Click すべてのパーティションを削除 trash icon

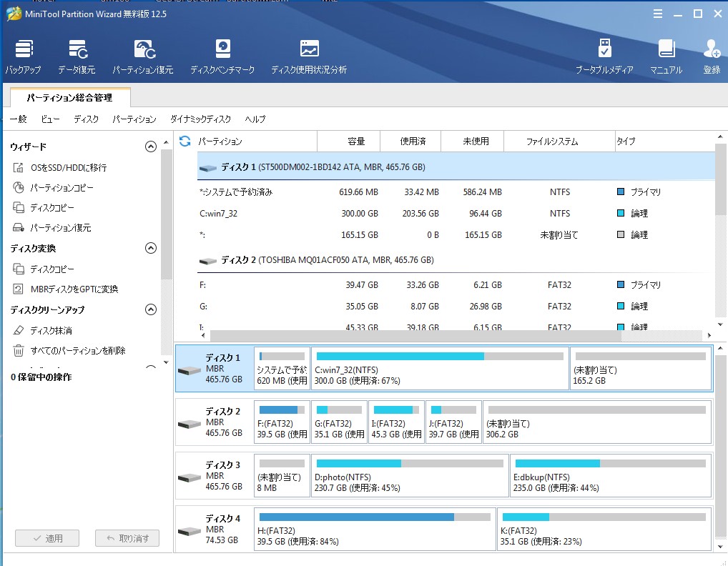coord(18,350)
